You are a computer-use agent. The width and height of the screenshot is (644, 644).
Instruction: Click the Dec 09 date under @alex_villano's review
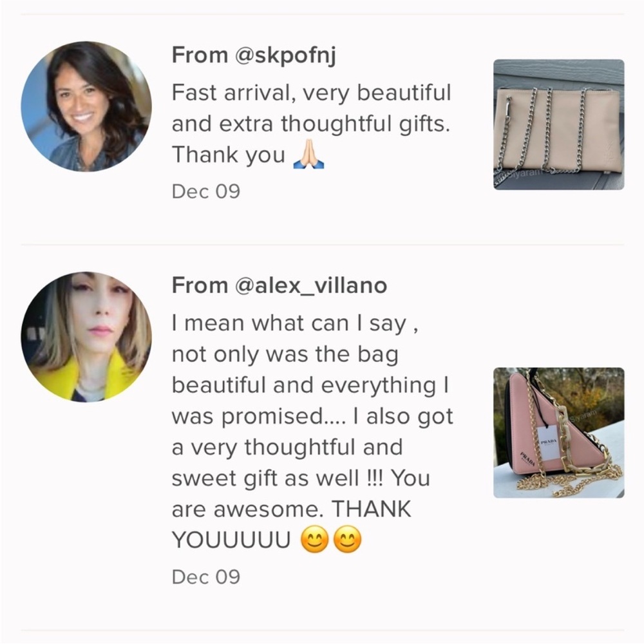(x=205, y=576)
